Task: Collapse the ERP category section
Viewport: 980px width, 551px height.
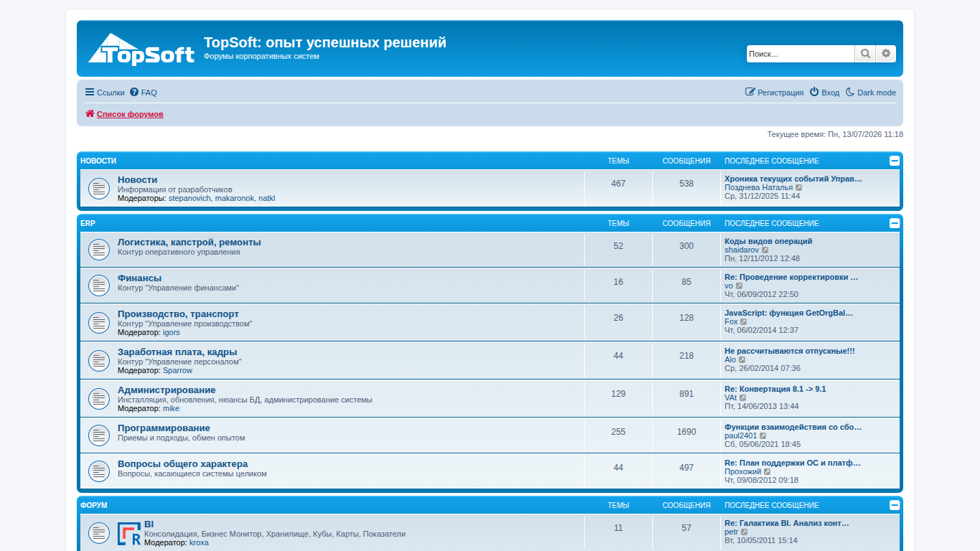Action: point(895,223)
